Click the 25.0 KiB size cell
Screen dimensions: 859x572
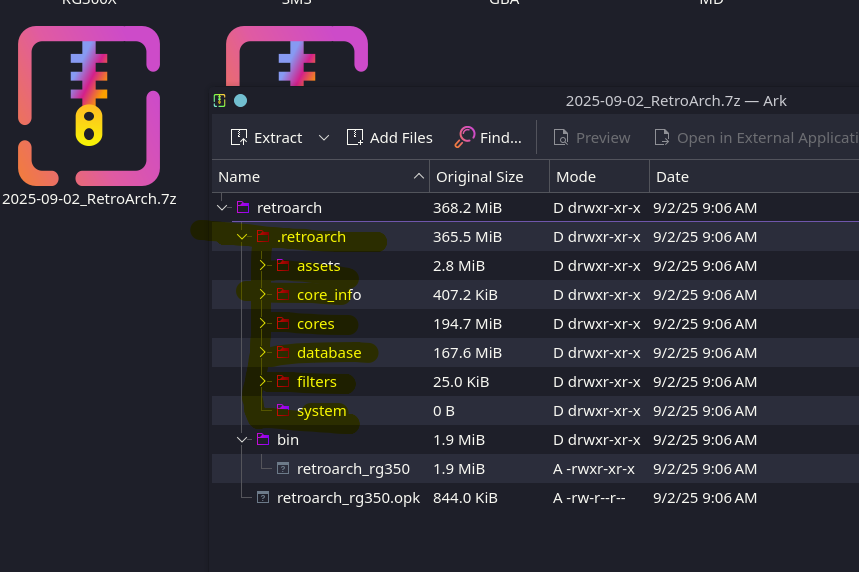point(461,382)
